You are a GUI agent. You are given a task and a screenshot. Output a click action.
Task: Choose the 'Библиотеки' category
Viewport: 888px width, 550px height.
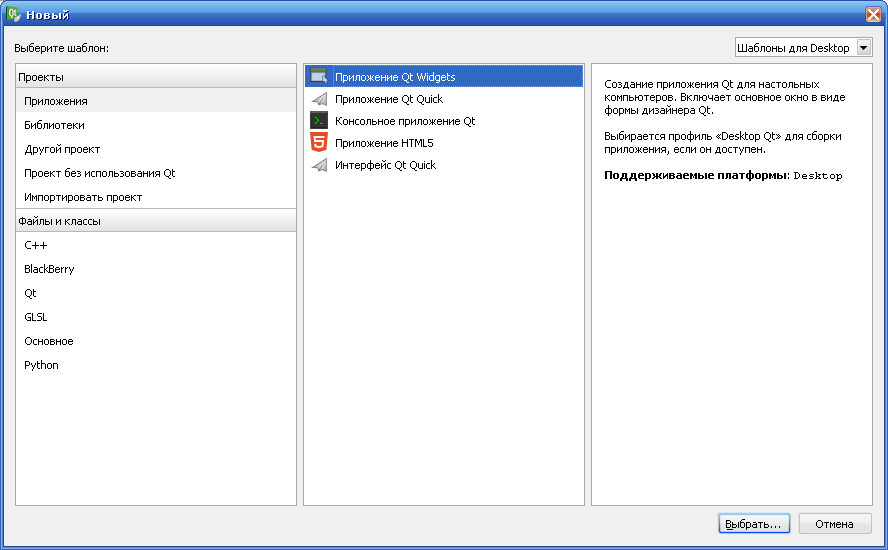[x=156, y=125]
